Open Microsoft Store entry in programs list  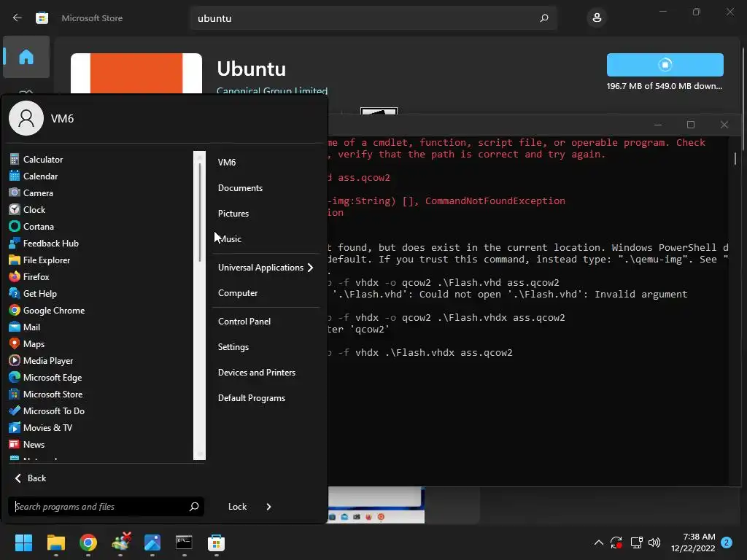pos(46,394)
